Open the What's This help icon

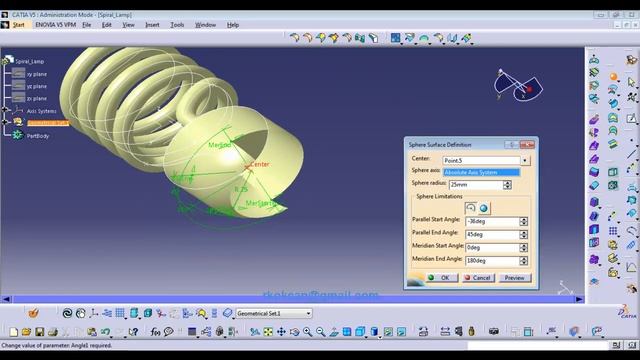point(133,332)
